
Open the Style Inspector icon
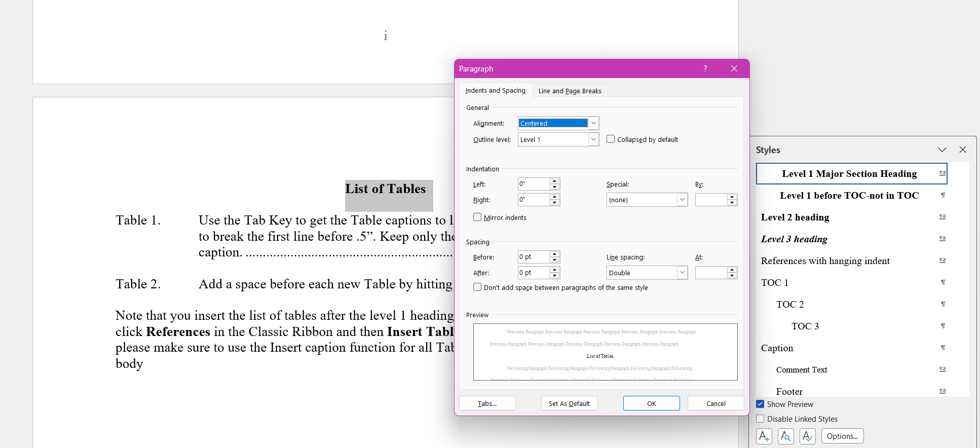coord(786,436)
